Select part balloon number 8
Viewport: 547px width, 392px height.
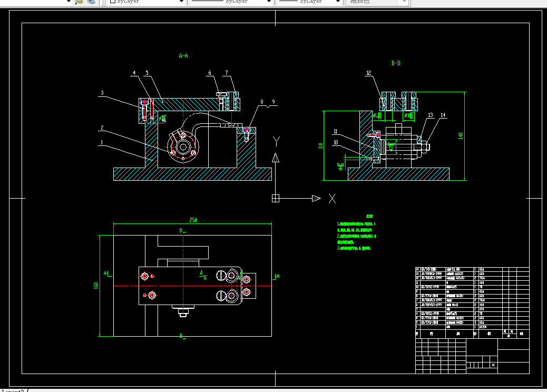pos(262,102)
